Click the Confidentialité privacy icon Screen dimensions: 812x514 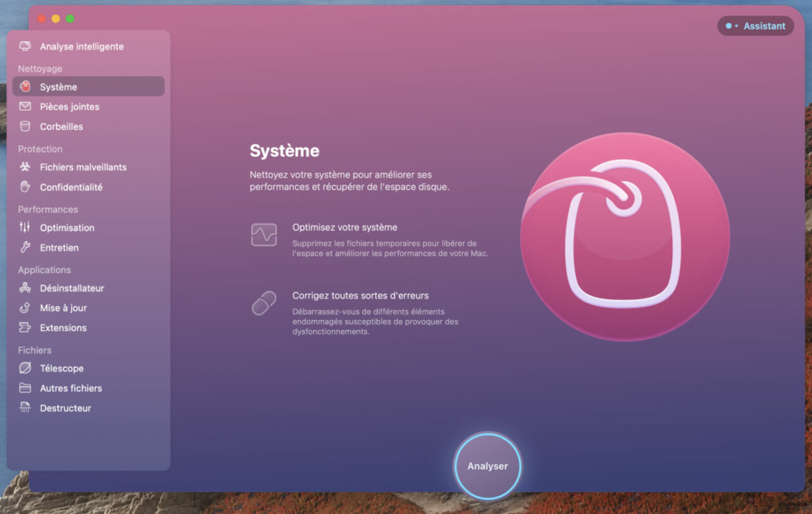coord(26,186)
